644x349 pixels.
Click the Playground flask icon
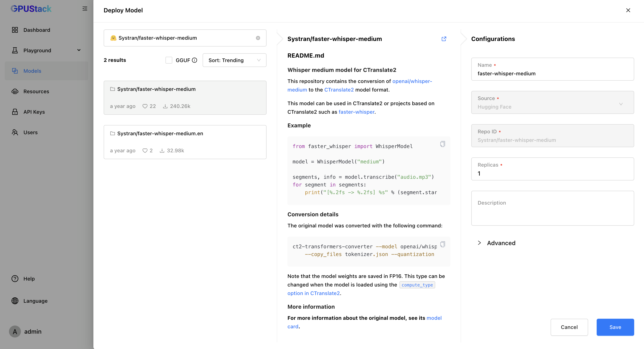tap(15, 50)
